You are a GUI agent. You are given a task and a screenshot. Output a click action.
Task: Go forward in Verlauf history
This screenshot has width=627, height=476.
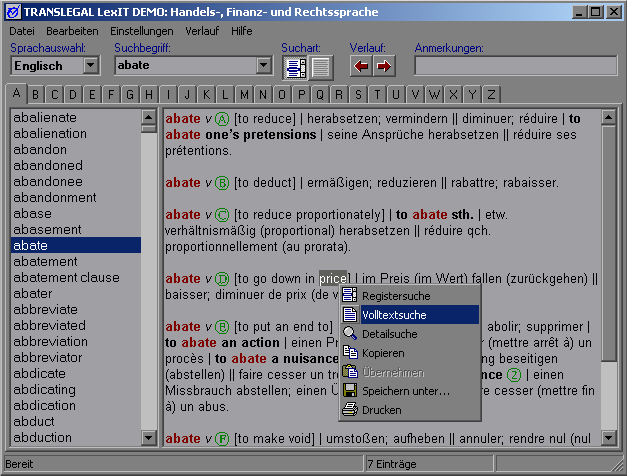(384, 66)
